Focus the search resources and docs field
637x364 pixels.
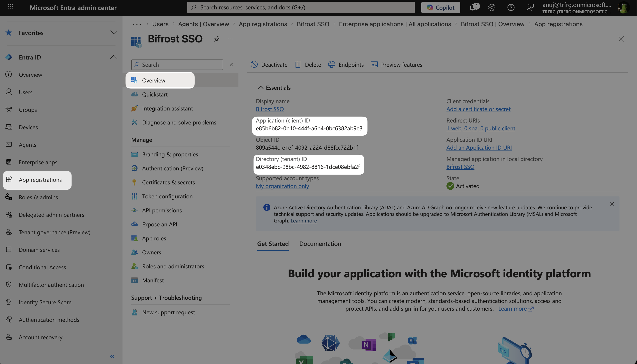click(301, 7)
